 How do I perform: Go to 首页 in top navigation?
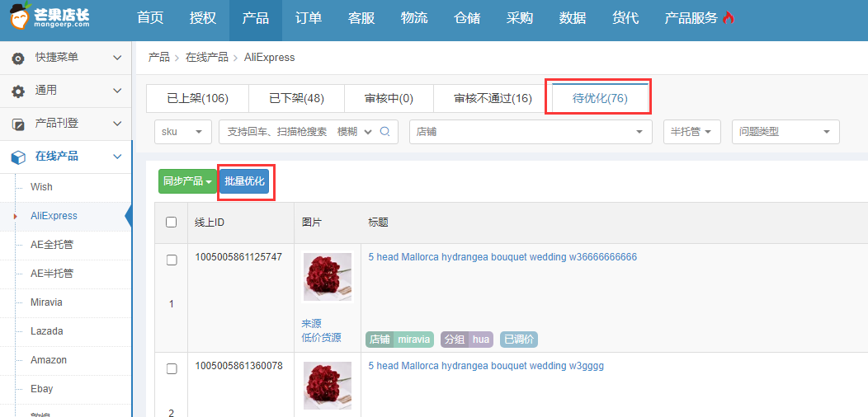point(150,17)
